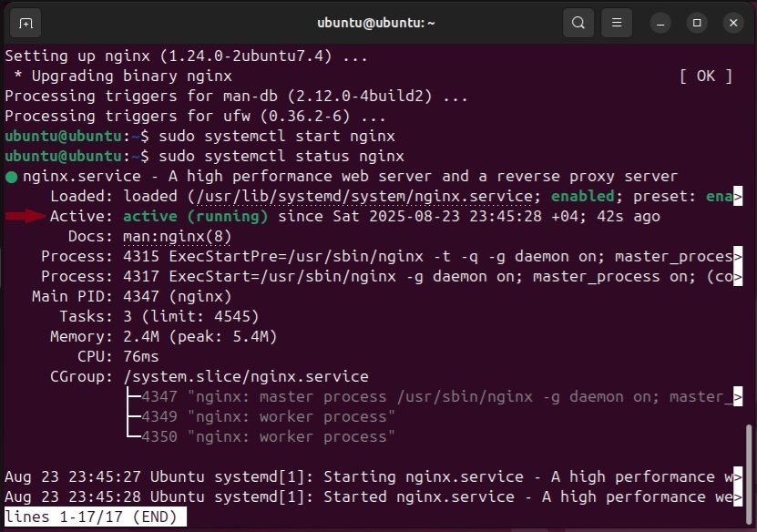This screenshot has width=757, height=532.
Task: Click the enabled text on Loaded line
Action: click(x=583, y=196)
